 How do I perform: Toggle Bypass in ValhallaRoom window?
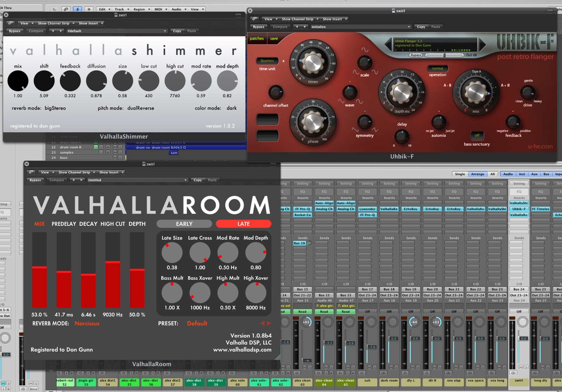point(35,180)
